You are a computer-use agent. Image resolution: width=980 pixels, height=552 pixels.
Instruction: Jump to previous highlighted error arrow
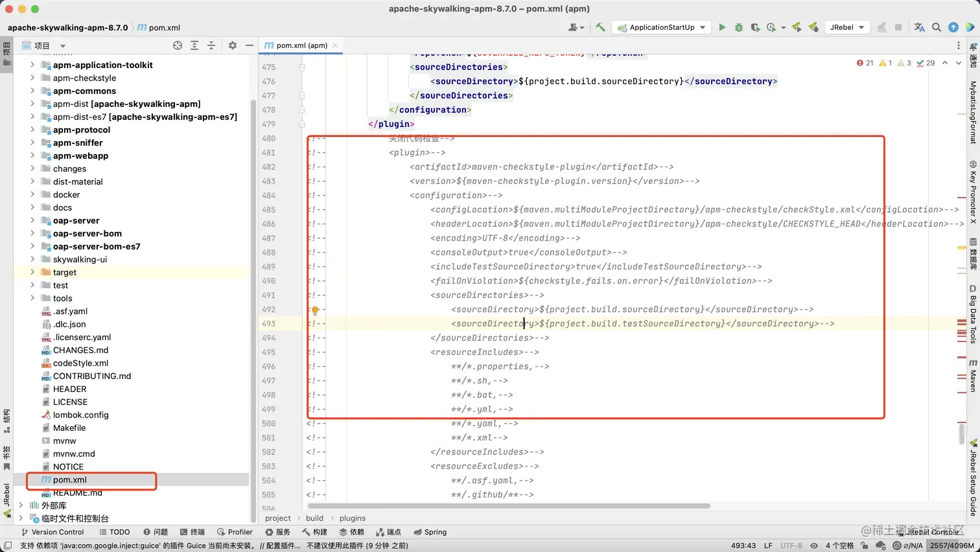(x=945, y=63)
